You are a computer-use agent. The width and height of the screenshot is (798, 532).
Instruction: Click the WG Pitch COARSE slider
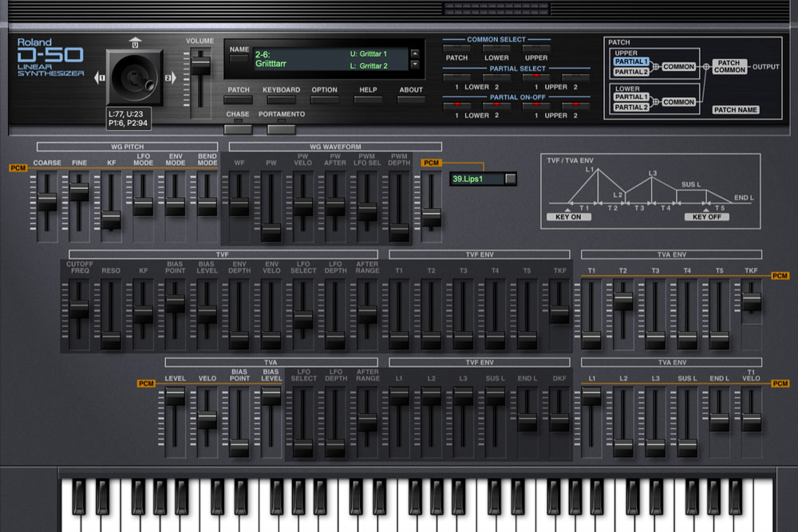point(47,202)
